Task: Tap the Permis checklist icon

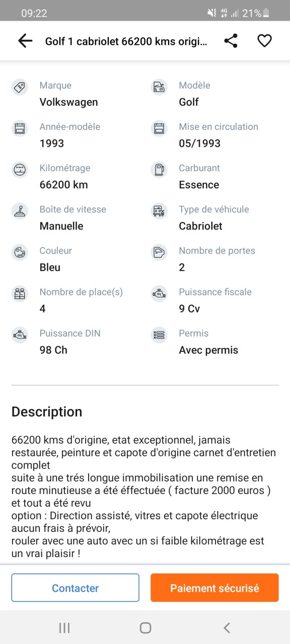Action: 159,335
